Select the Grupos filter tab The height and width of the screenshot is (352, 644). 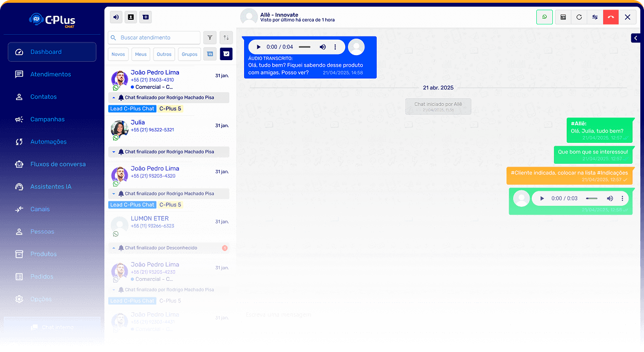click(x=189, y=54)
